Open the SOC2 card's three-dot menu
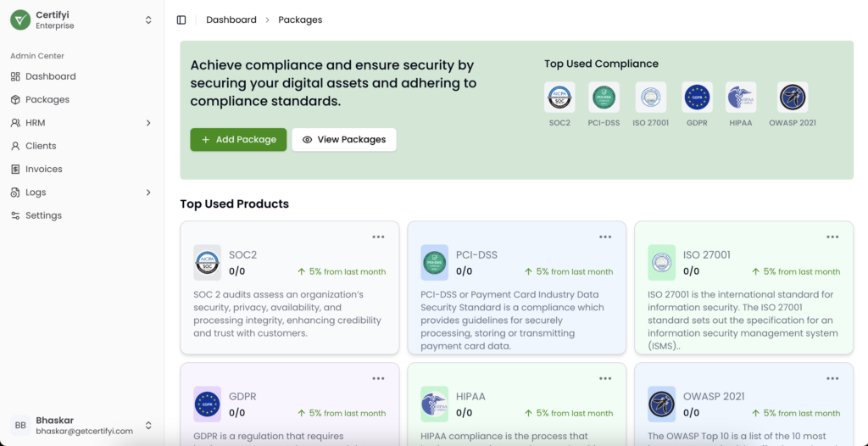The image size is (868, 446). coord(378,237)
